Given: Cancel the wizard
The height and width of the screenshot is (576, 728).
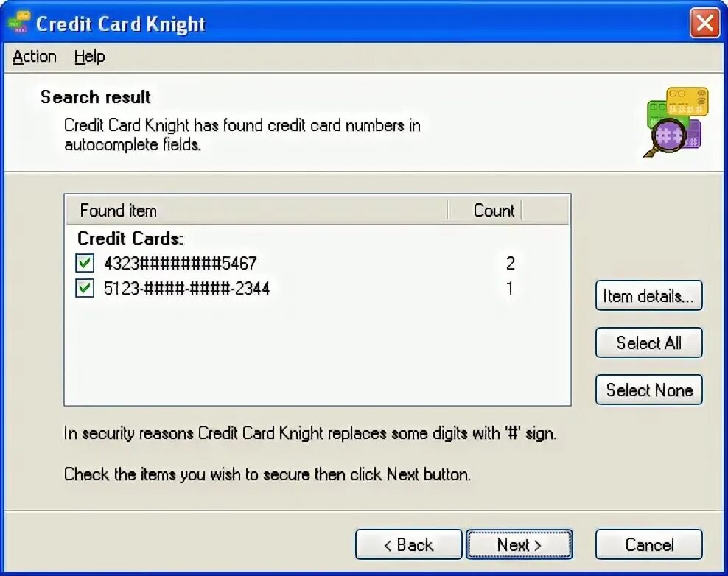Looking at the screenshot, I should 648,544.
